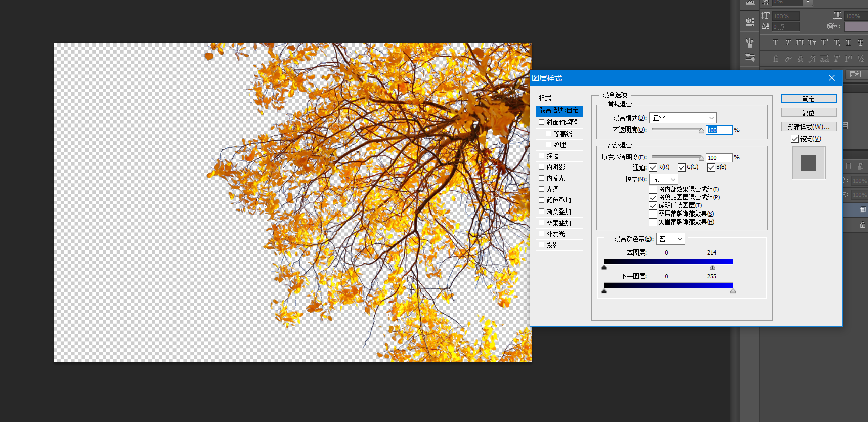Enable 纹理 checkbox

[549, 145]
